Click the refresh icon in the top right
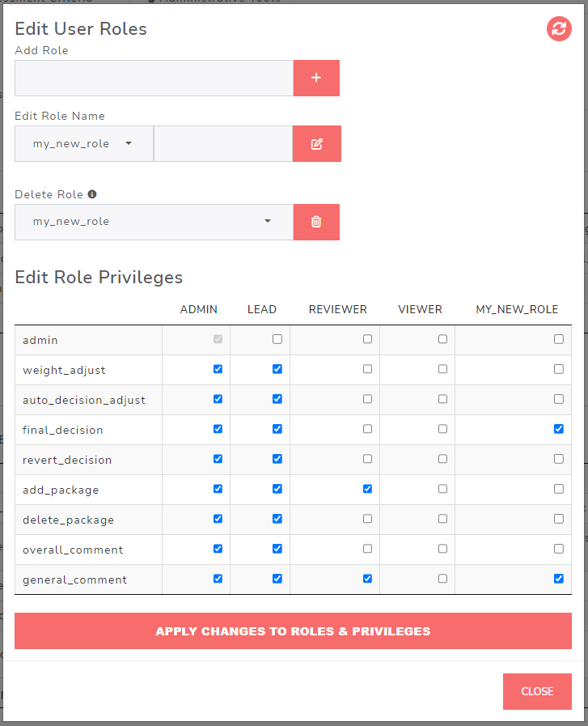Viewport: 588px width, 726px height. 559,28
